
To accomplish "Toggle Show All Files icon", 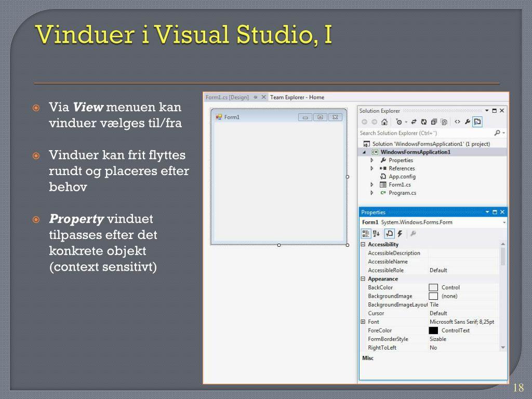I will [x=444, y=122].
